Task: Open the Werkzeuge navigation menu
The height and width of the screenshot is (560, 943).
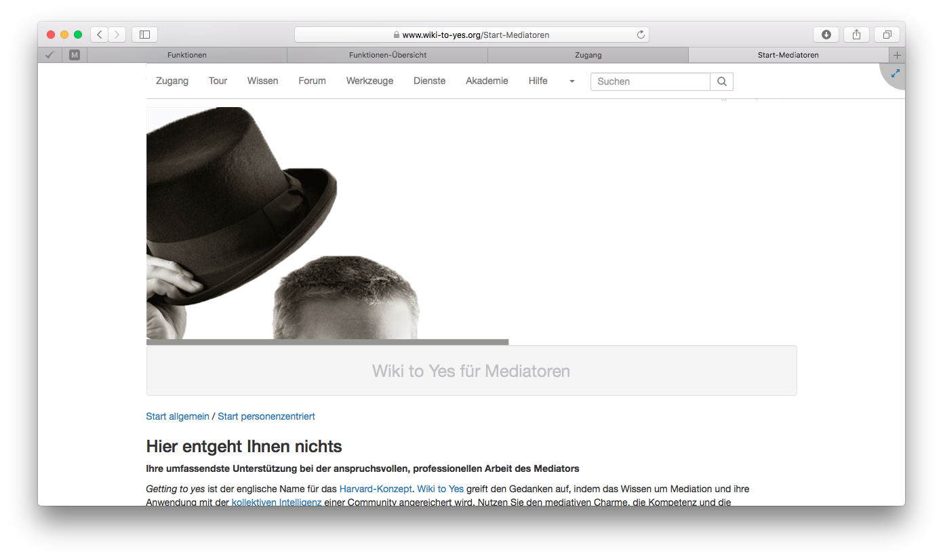Action: click(x=369, y=81)
